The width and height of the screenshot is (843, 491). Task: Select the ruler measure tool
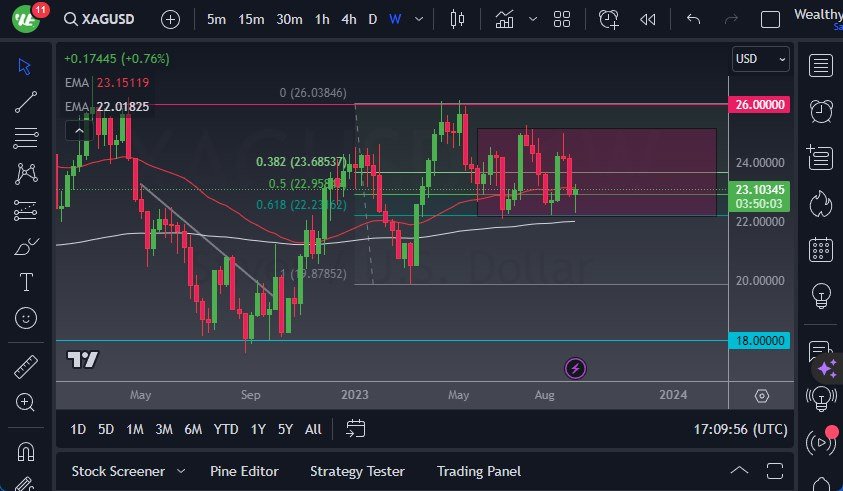click(x=26, y=367)
